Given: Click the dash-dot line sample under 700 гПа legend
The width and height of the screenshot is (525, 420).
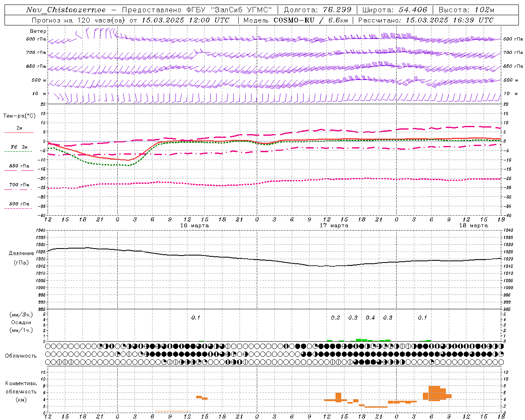Looking at the screenshot, I should [18, 189].
